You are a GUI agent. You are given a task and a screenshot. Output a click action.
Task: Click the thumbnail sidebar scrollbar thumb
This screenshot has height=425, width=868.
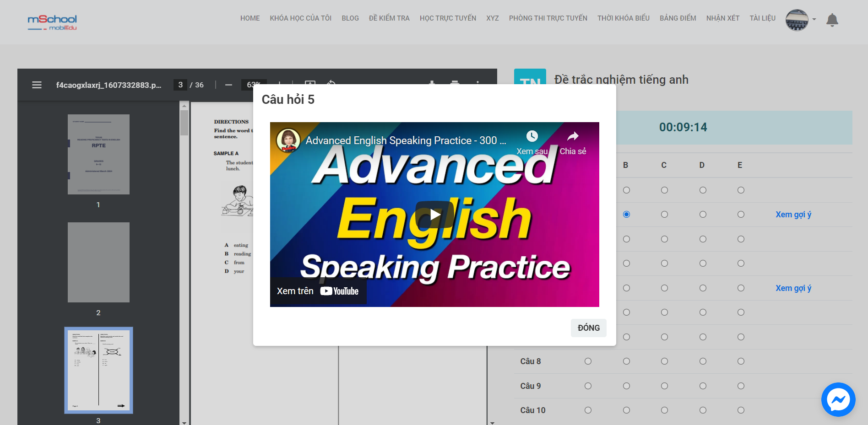click(x=184, y=123)
